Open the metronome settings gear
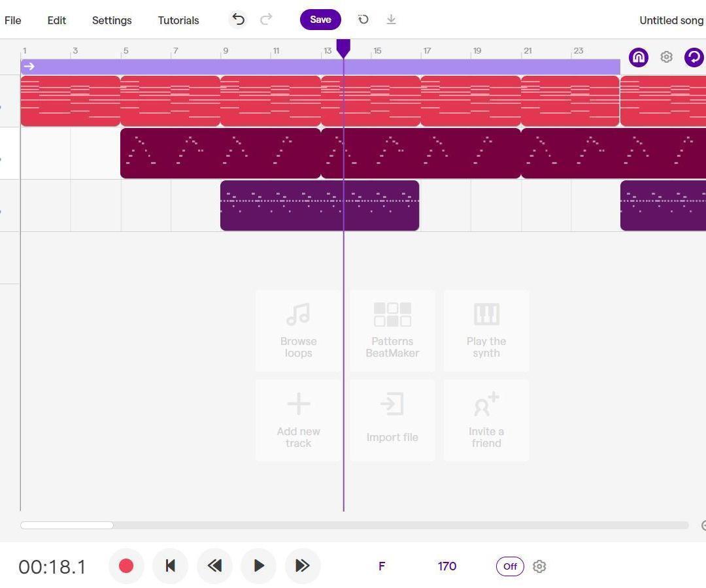 coord(539,566)
